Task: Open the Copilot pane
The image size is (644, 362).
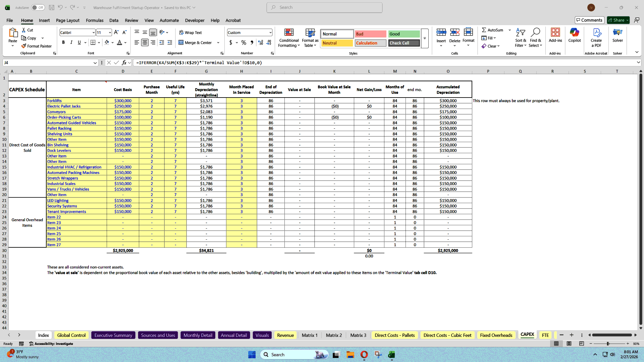Action: [575, 37]
